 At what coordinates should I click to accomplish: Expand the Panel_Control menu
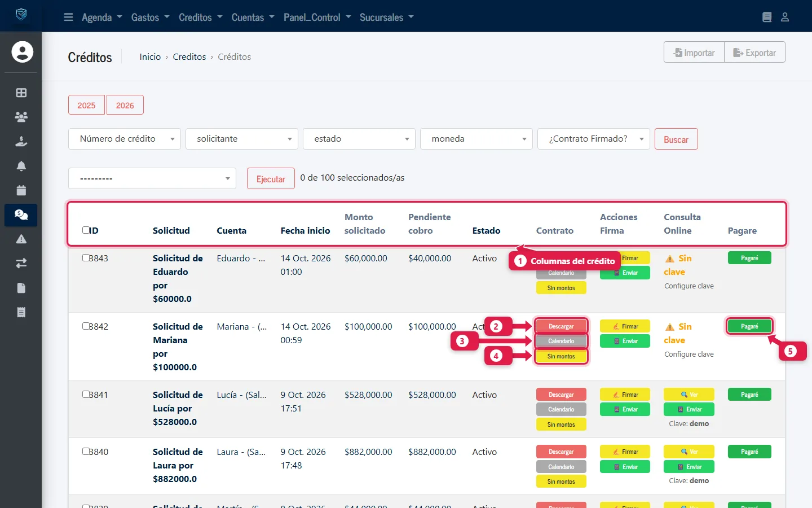317,17
